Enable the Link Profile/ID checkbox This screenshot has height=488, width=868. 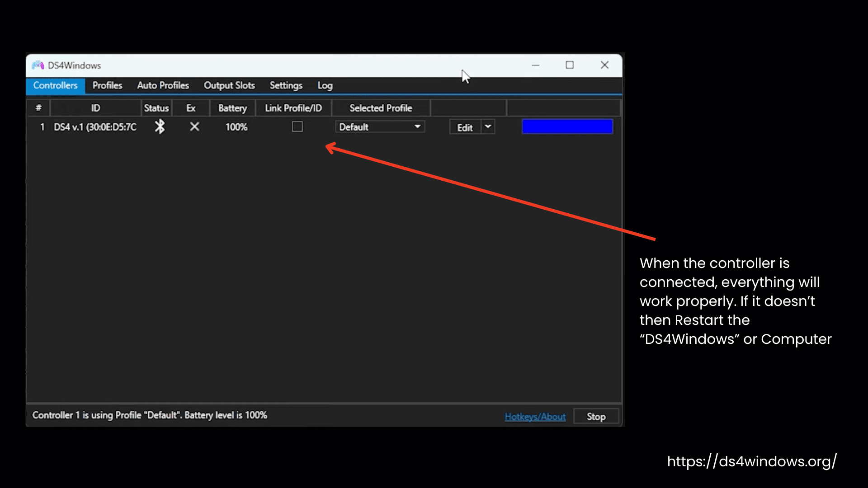pos(297,127)
